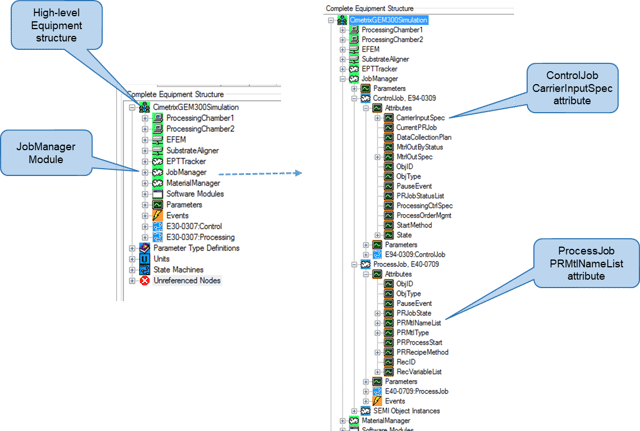
Task: Expand SEMI Object Instances node
Action: (354, 411)
